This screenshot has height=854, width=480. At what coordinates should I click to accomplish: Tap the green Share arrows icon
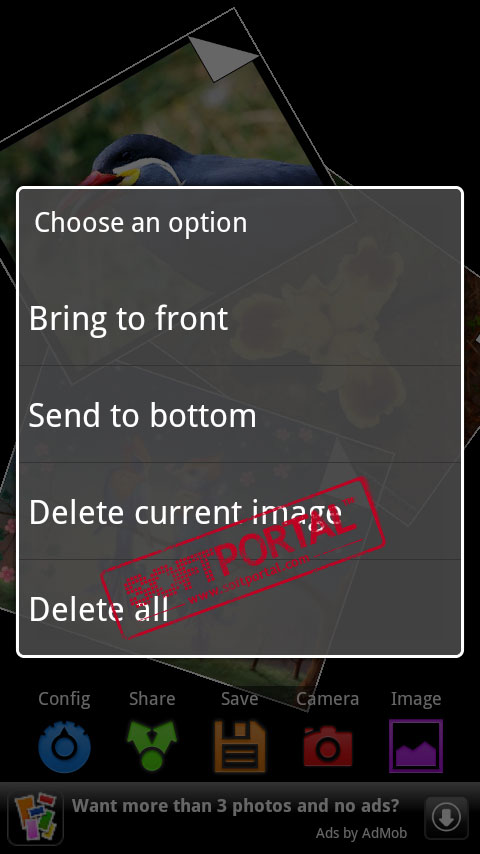coord(152,746)
